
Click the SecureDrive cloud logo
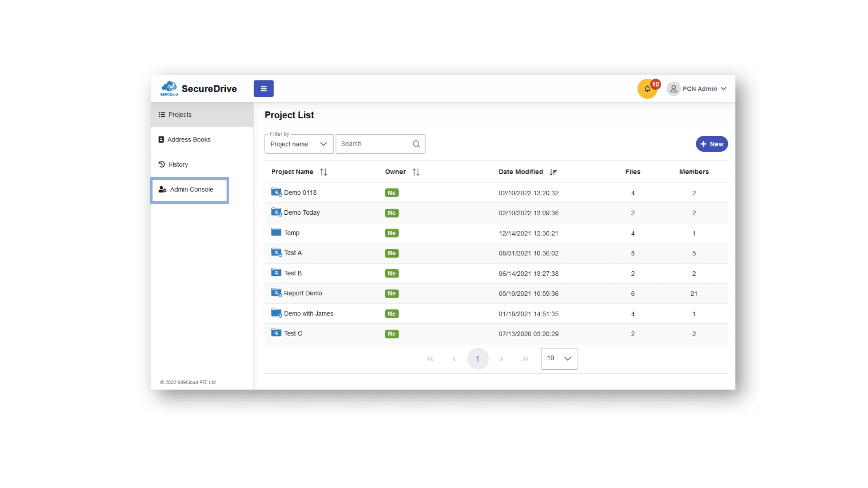point(169,88)
